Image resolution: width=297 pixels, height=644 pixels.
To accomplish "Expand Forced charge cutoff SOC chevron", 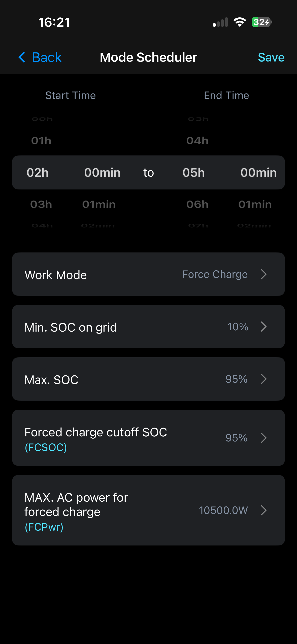I will (264, 438).
